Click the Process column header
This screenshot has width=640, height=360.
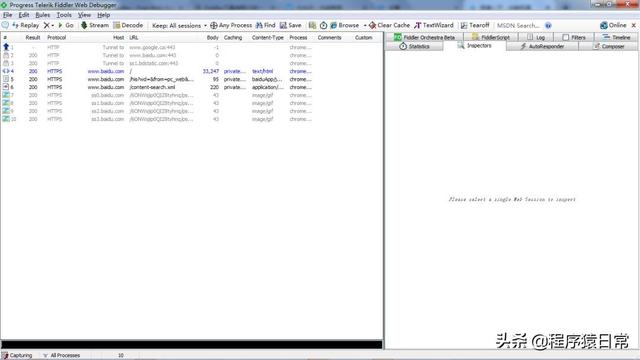(x=298, y=38)
